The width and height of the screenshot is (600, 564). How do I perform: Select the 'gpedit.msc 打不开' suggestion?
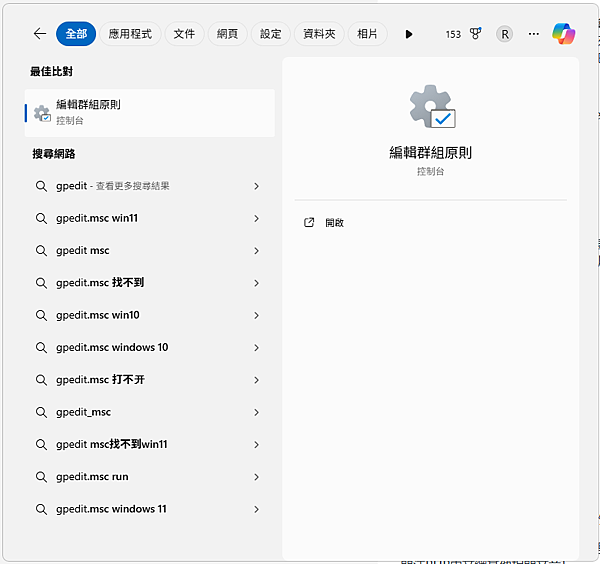pos(150,380)
